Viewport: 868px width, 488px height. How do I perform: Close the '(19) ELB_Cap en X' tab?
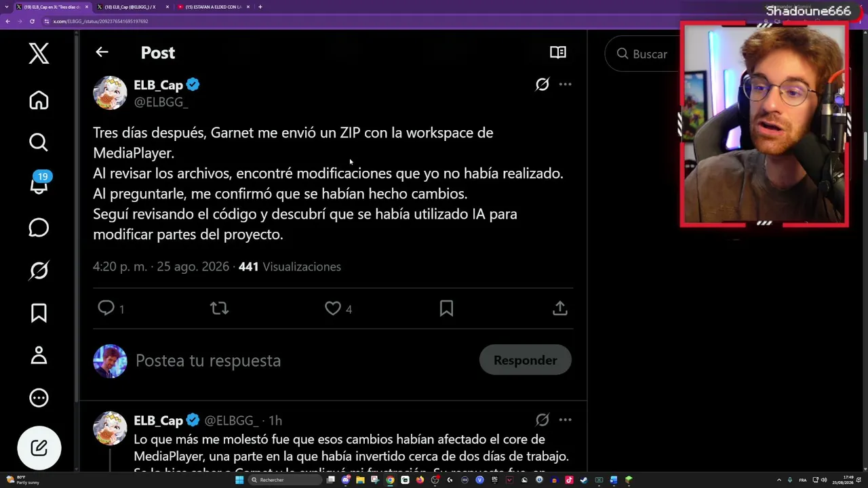(86, 7)
